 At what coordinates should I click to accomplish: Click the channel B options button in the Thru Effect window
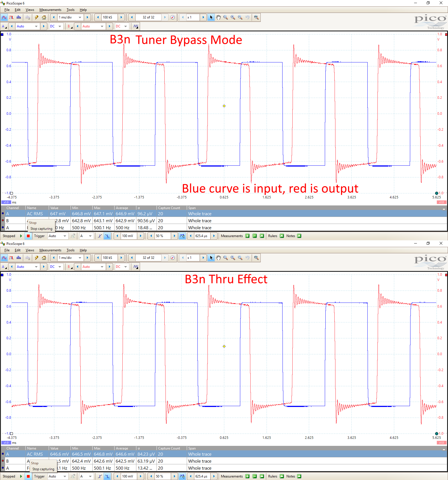[x=70, y=267]
